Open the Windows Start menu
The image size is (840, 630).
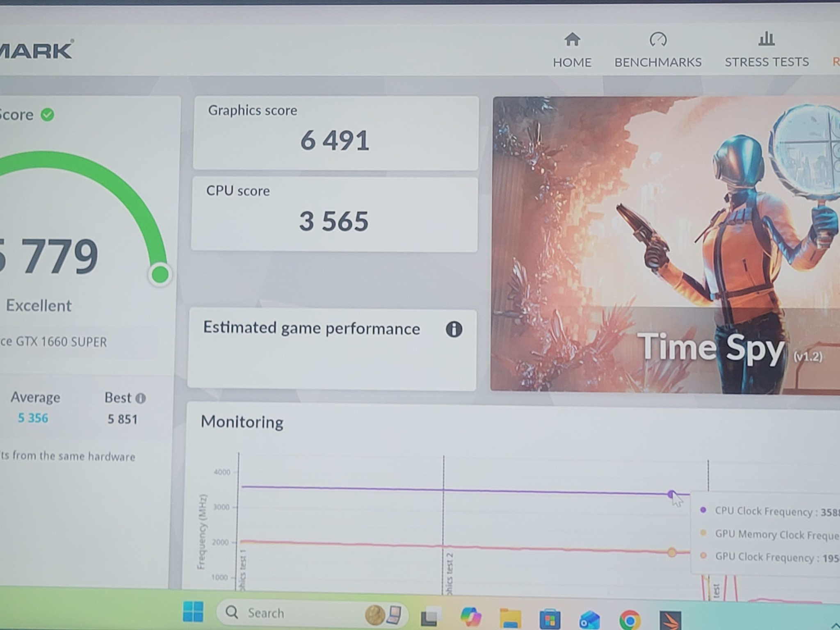click(x=193, y=612)
